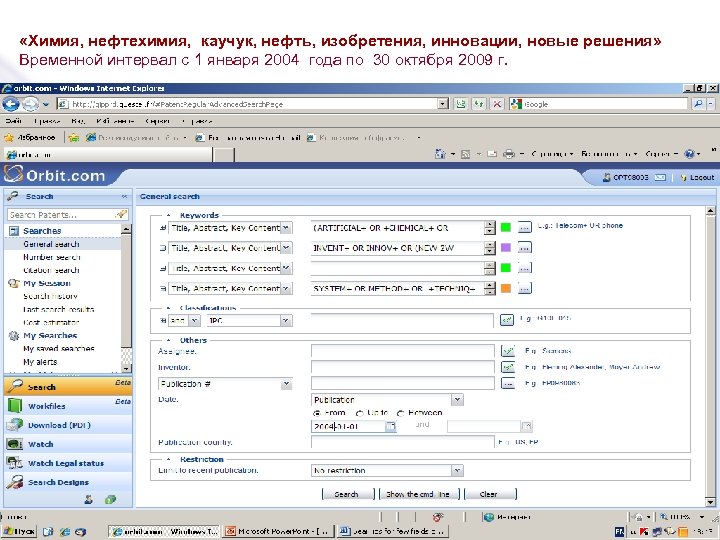This screenshot has height=540, width=720.
Task: Toggle box at start of Classifications row
Action: [163, 321]
